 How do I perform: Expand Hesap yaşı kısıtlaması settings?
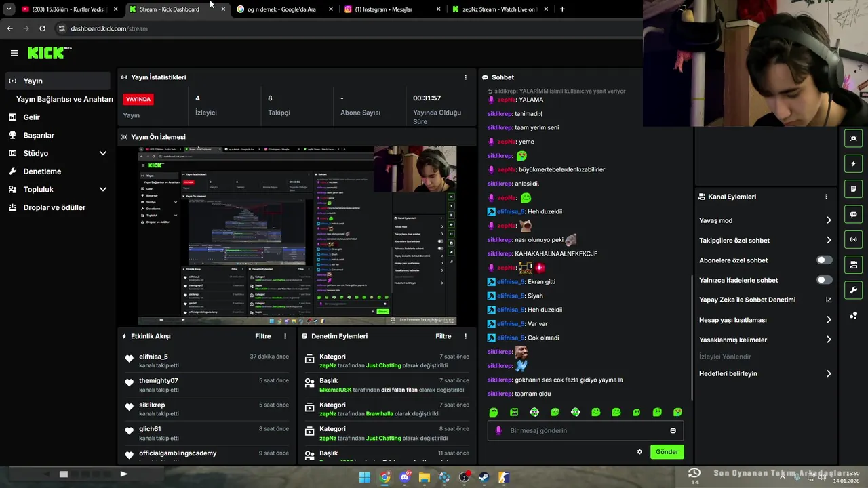coord(765,320)
